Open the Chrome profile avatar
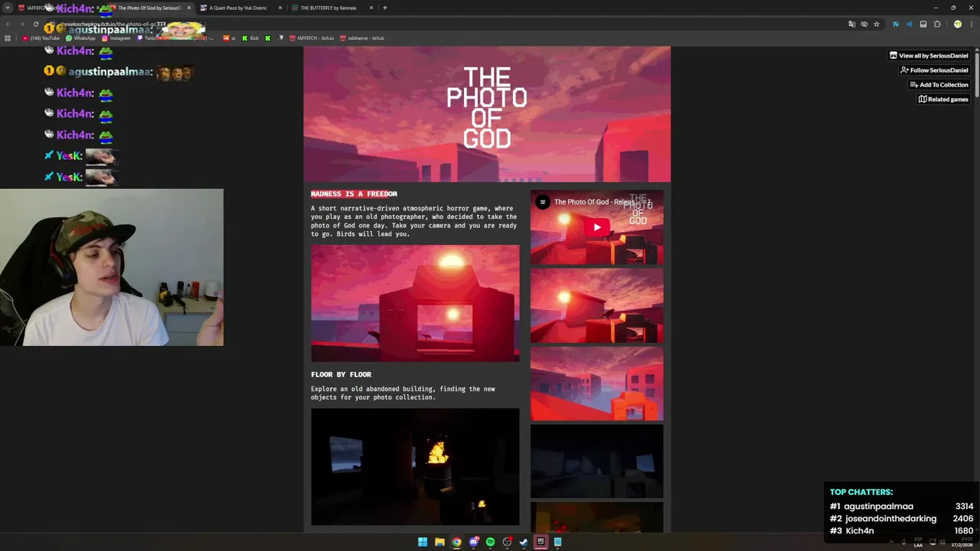This screenshot has height=551, width=980. (x=957, y=24)
